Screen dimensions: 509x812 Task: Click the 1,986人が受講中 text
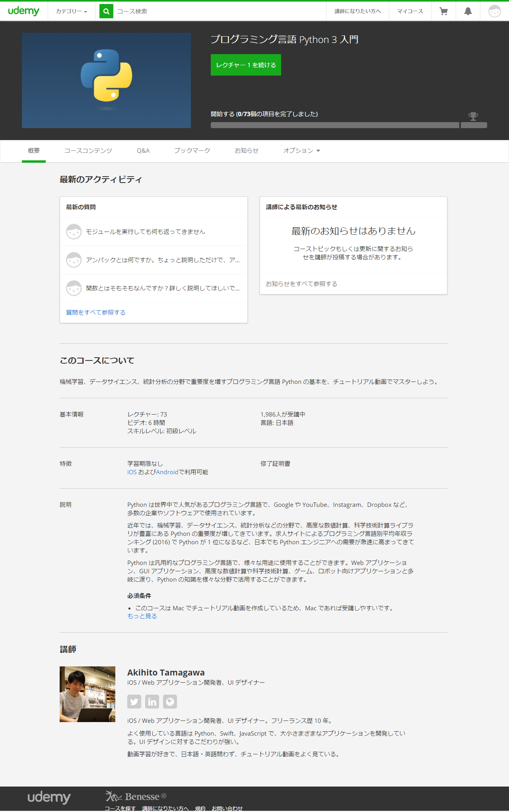283,414
